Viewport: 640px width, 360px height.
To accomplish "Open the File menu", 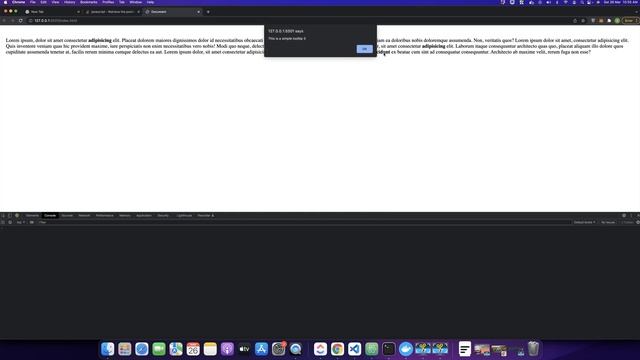I will click(x=33, y=2).
